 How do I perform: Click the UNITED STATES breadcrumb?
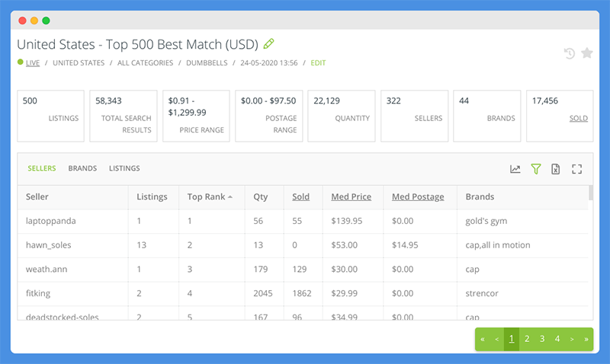79,63
